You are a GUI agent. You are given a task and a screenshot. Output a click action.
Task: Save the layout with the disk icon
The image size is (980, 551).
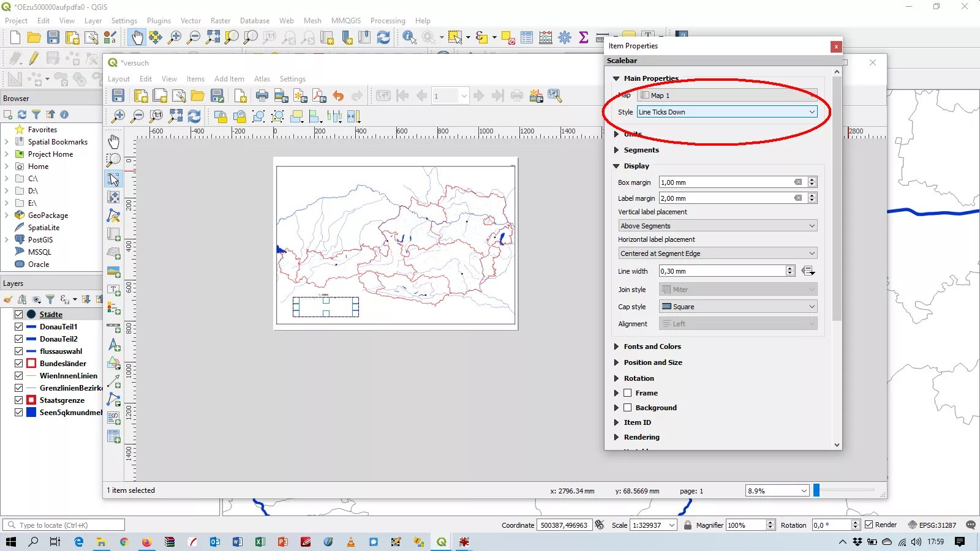click(x=118, y=96)
